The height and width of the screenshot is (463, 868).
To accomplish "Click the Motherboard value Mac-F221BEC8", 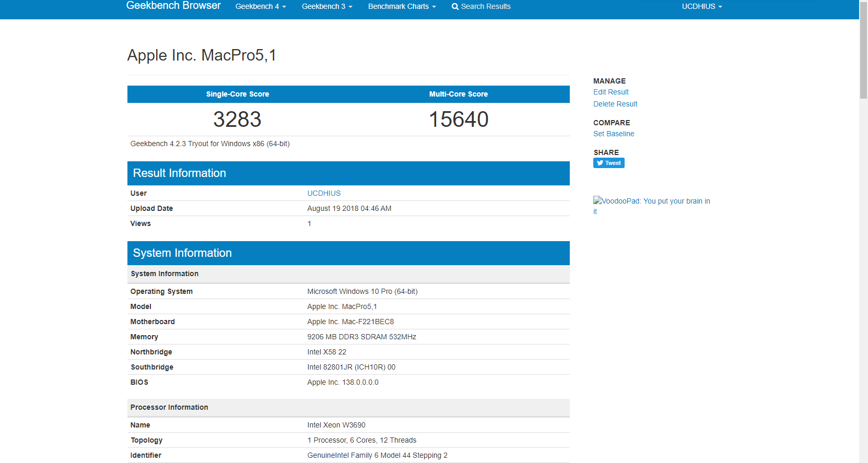I will [x=350, y=322].
